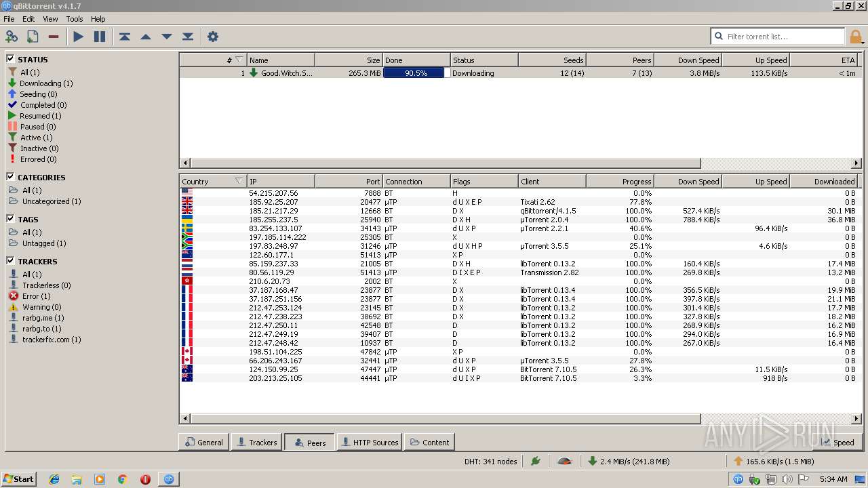The image size is (868, 488).
Task: Toggle the TAGS section checkbox
Action: pos(11,220)
